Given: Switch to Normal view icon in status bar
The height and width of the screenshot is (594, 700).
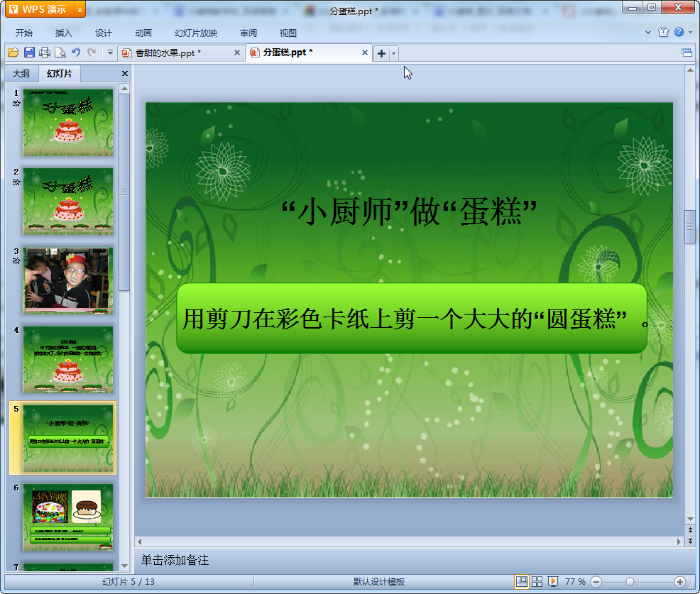Looking at the screenshot, I should [521, 581].
